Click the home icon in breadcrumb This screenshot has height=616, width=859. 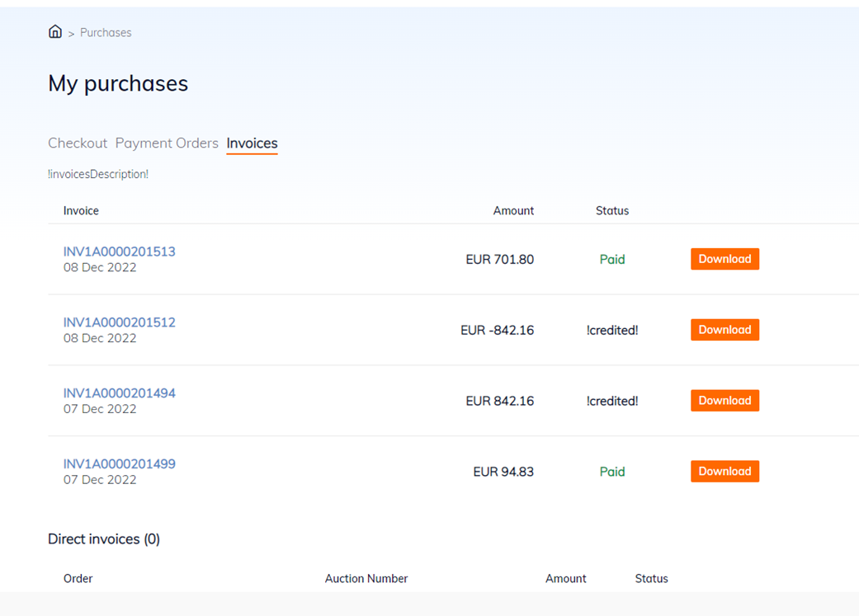55,32
